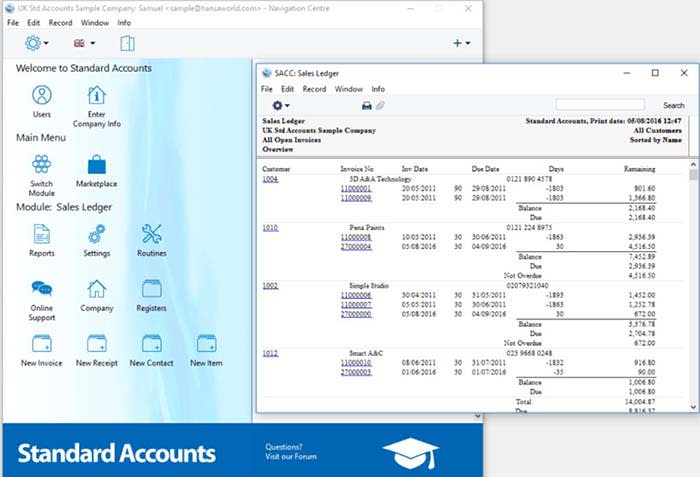Screen dimensions: 700x477
Task: Expand the gear dropdown in Navigation Centre
Action: (37, 43)
